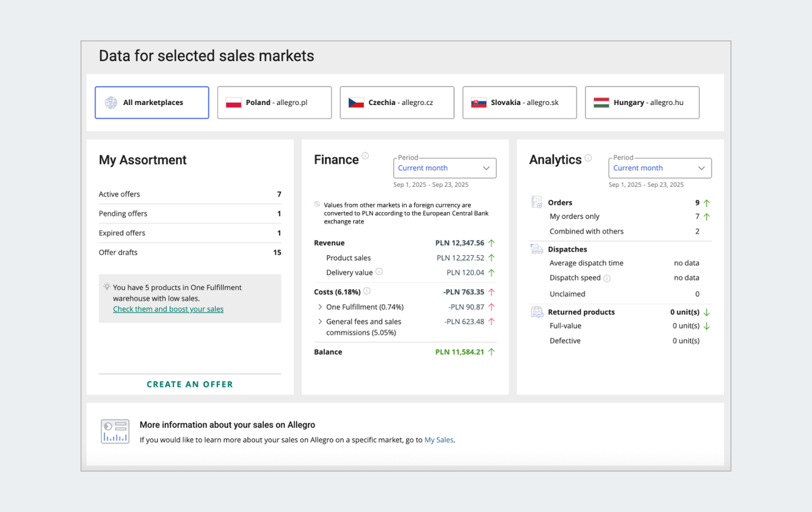The width and height of the screenshot is (812, 512).
Task: Open the My Sales link
Action: (438, 440)
